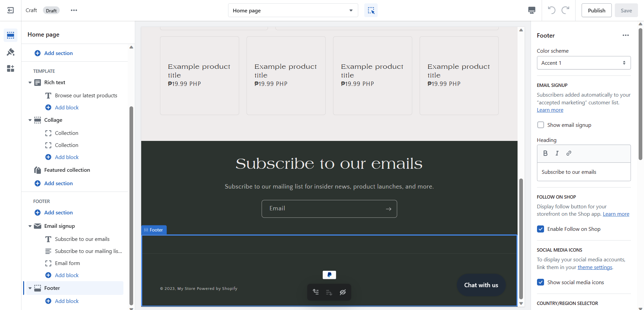Click the preview pane vertical scrollbar
This screenshot has height=310, width=644.
pos(521,238)
